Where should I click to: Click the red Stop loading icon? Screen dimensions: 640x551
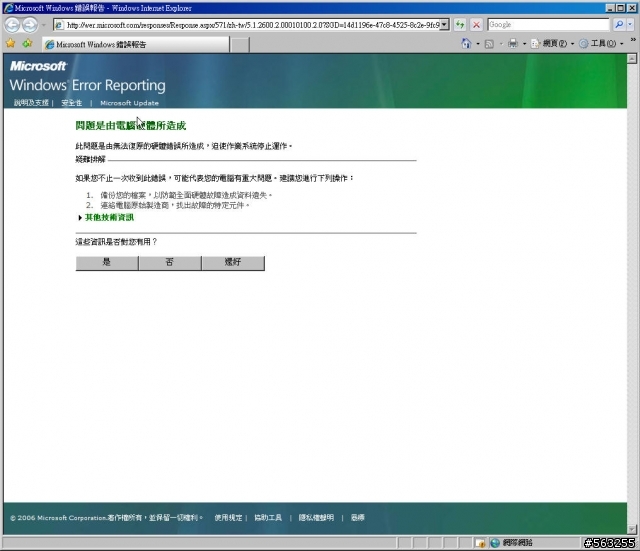click(476, 25)
